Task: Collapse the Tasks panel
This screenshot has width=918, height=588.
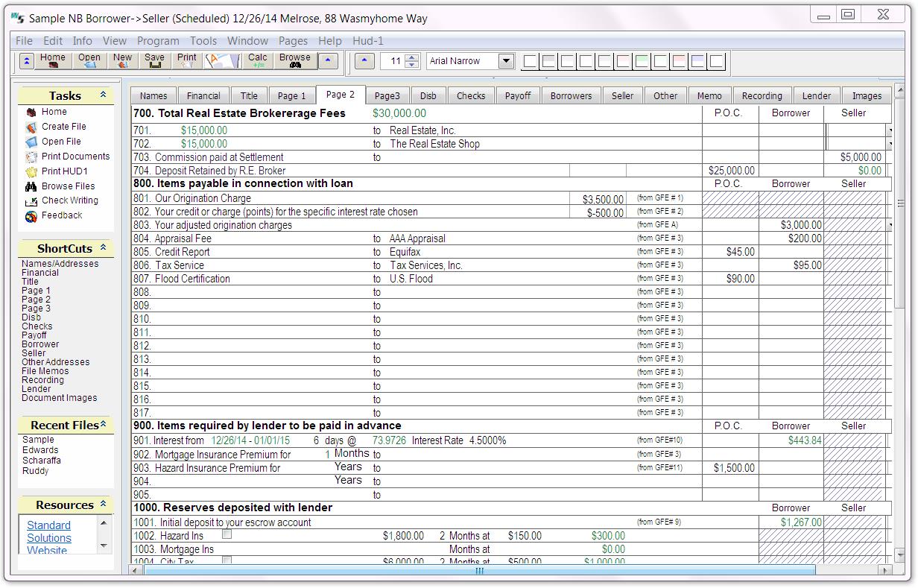Action: point(103,95)
